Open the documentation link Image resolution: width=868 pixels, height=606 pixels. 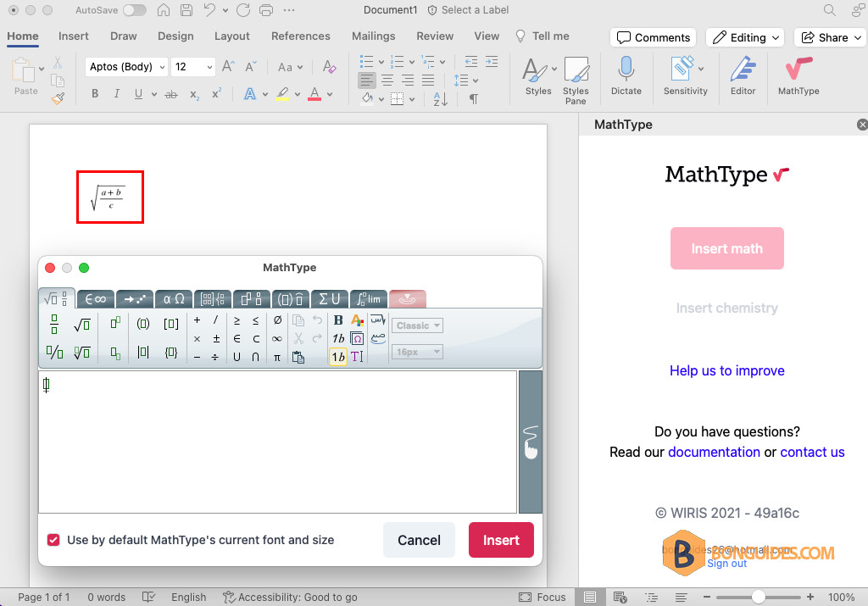coord(714,452)
